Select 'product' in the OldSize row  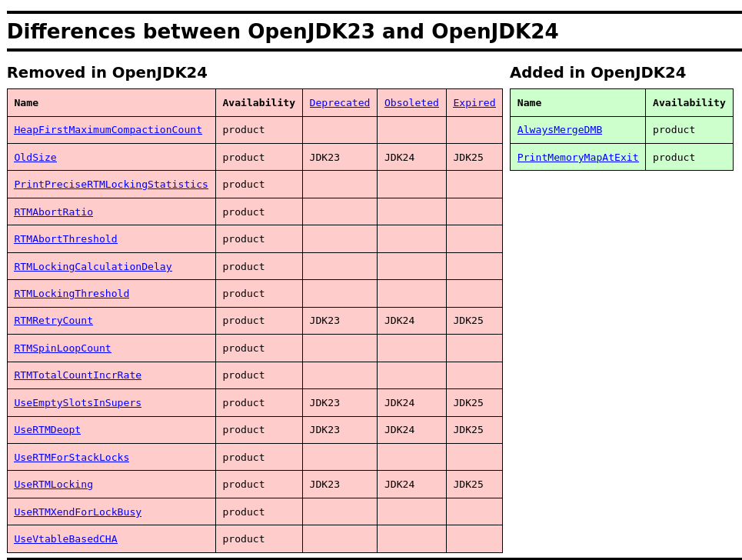click(x=244, y=157)
